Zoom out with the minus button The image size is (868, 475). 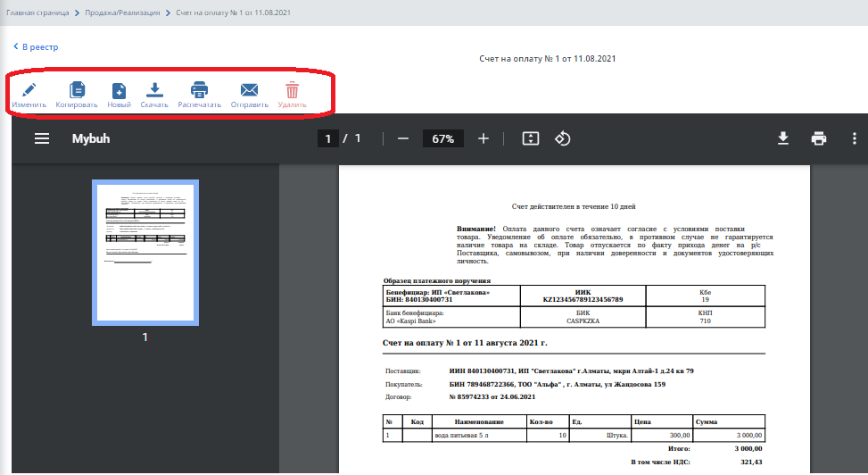(403, 138)
